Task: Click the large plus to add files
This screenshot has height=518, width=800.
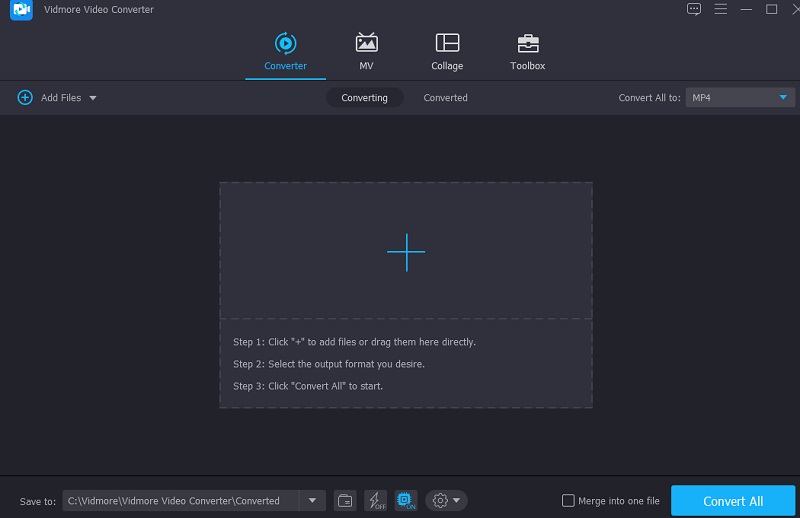Action: [406, 253]
